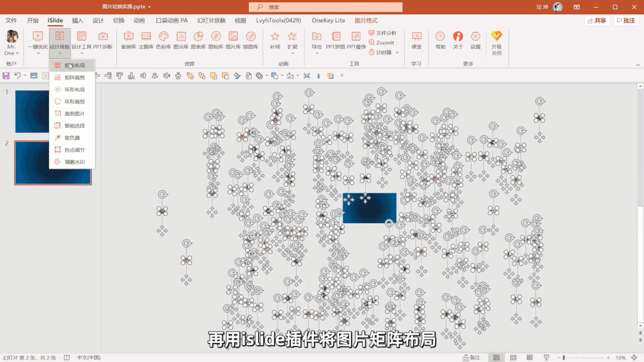
Task: Switch to reading view in status bar
Action: [529, 357]
